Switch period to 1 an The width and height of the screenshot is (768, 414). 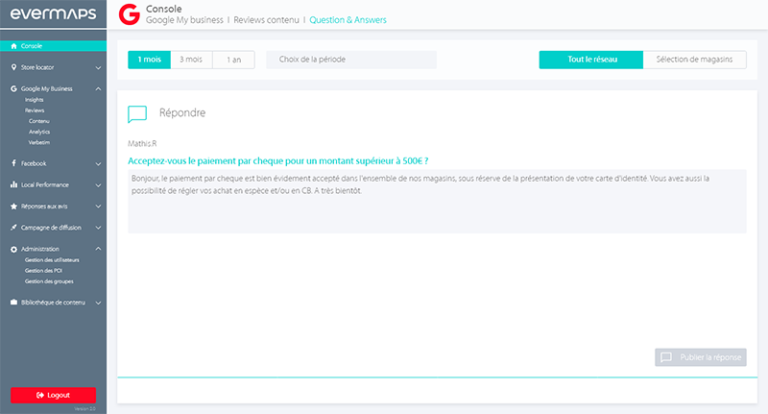(234, 60)
